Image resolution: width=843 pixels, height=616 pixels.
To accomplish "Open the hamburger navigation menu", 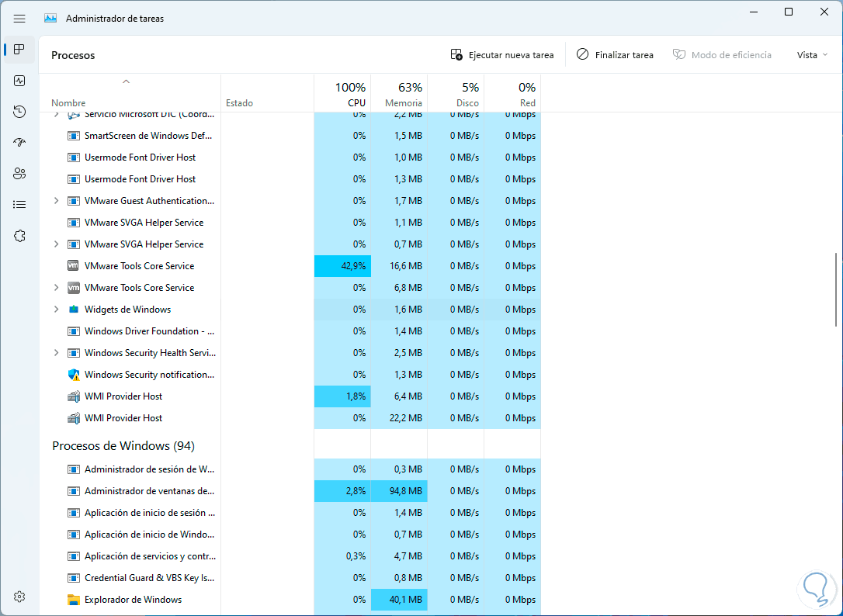I will coord(19,19).
